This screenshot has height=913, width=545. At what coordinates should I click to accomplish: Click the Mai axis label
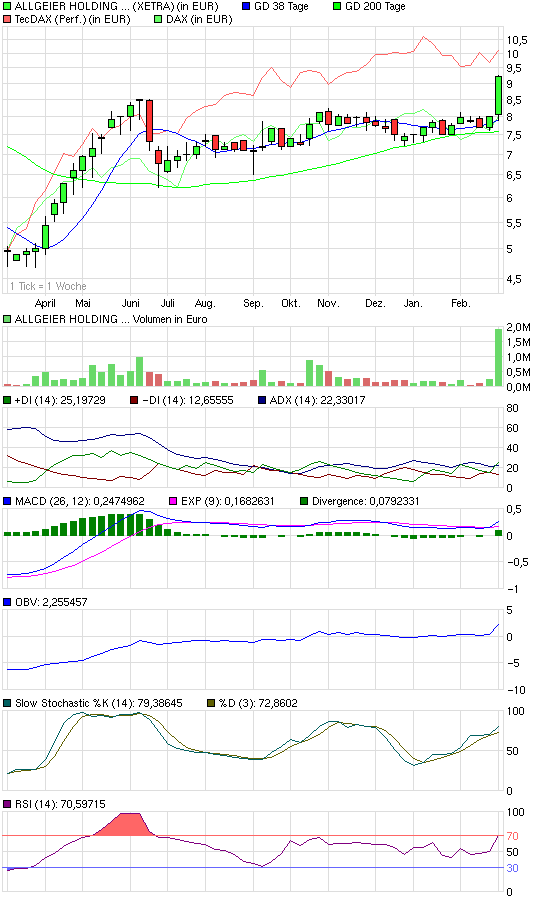tap(83, 303)
